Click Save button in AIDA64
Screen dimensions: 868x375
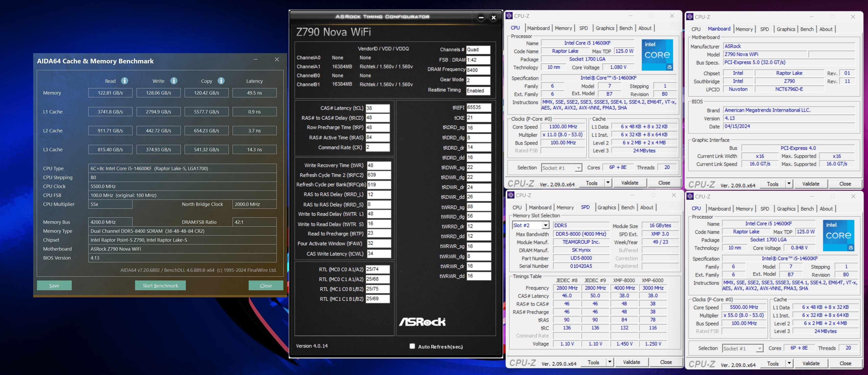coord(54,286)
